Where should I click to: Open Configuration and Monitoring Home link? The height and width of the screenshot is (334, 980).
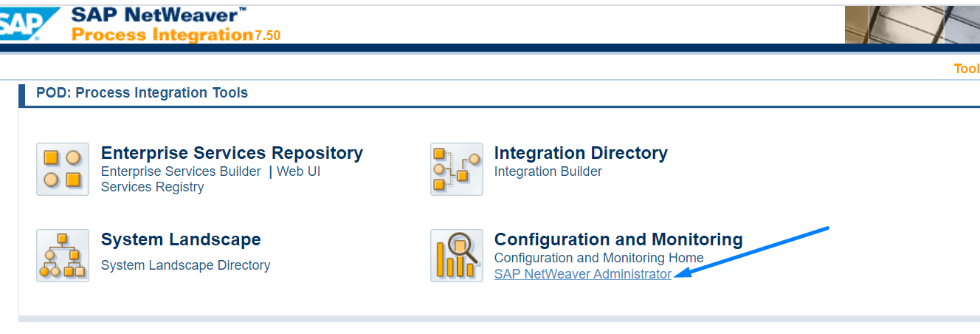[x=599, y=258]
